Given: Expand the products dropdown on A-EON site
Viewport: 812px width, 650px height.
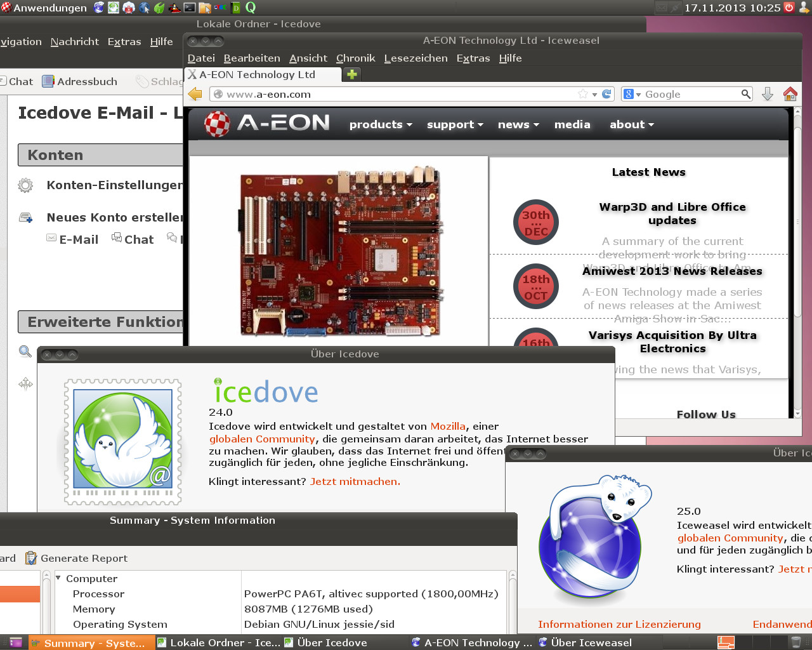Looking at the screenshot, I should (381, 124).
